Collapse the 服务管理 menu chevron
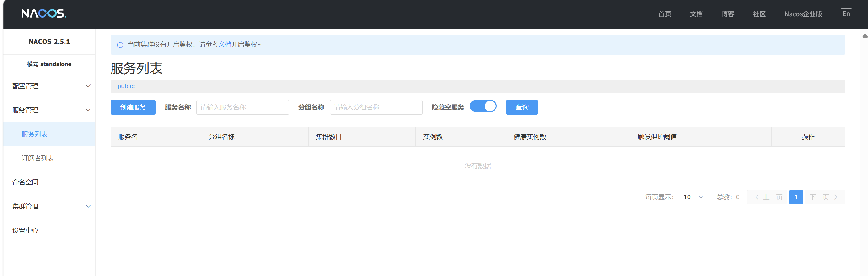This screenshot has height=276, width=868. (88, 110)
